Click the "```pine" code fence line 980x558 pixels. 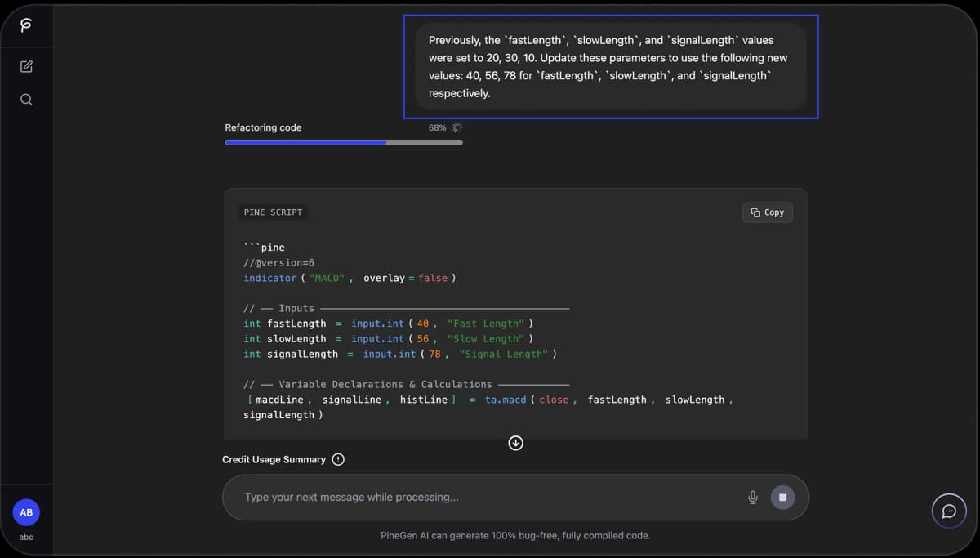click(264, 248)
